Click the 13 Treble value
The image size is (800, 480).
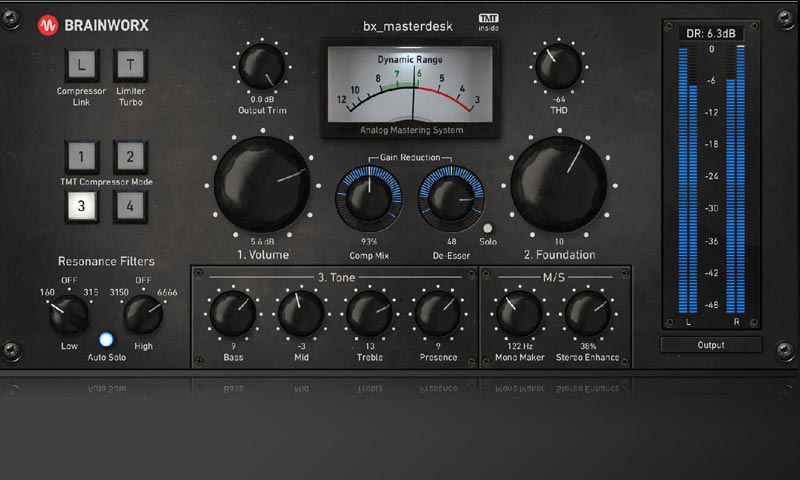pos(369,346)
